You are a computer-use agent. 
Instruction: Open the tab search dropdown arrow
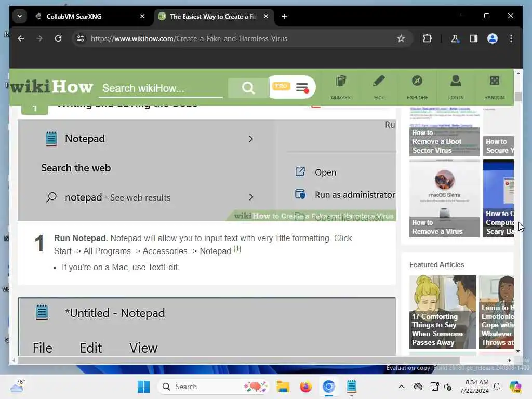pos(20,16)
